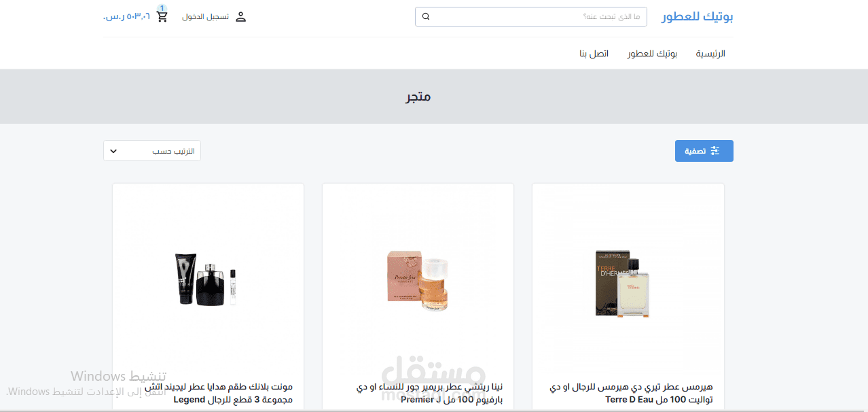Open the تصفية filter button
Image resolution: width=868 pixels, height=412 pixels.
[704, 151]
